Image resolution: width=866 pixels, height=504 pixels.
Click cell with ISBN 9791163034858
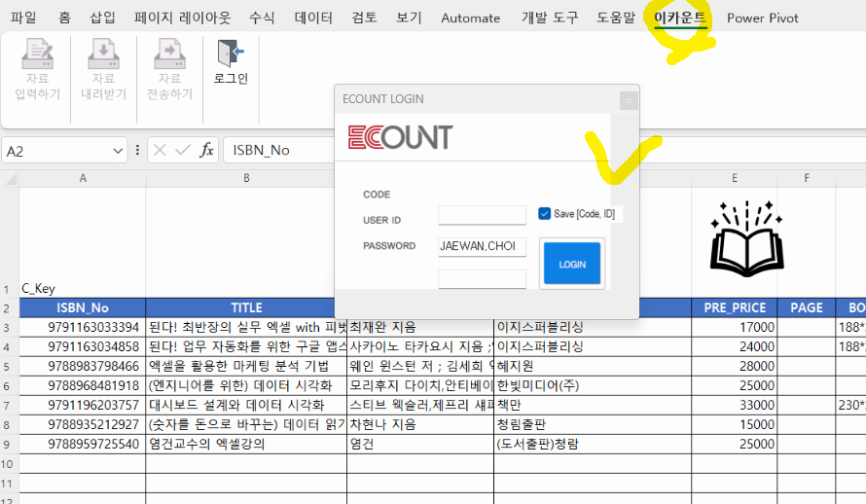(x=83, y=346)
